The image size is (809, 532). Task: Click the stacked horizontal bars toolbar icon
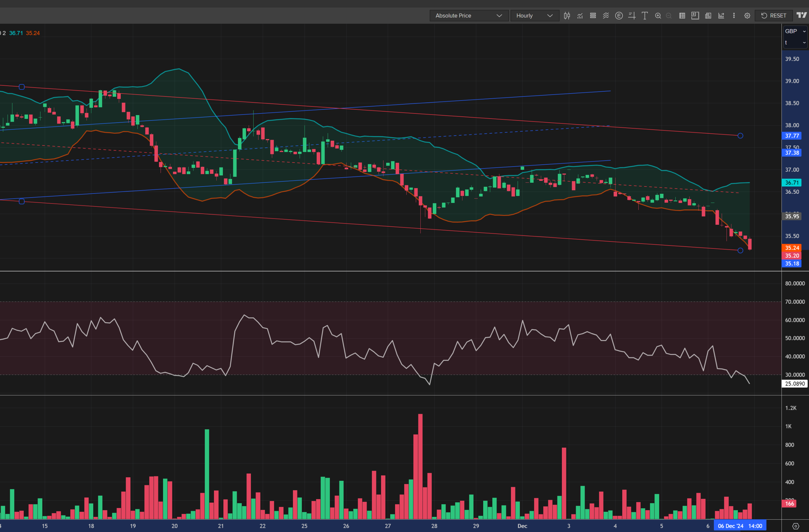tap(593, 15)
